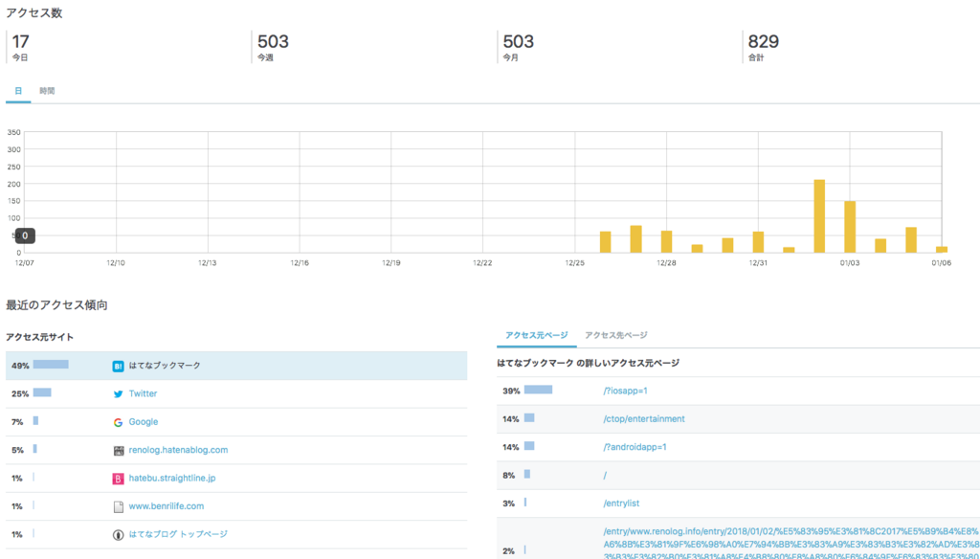Select the アクセス元ページ tab

(537, 335)
